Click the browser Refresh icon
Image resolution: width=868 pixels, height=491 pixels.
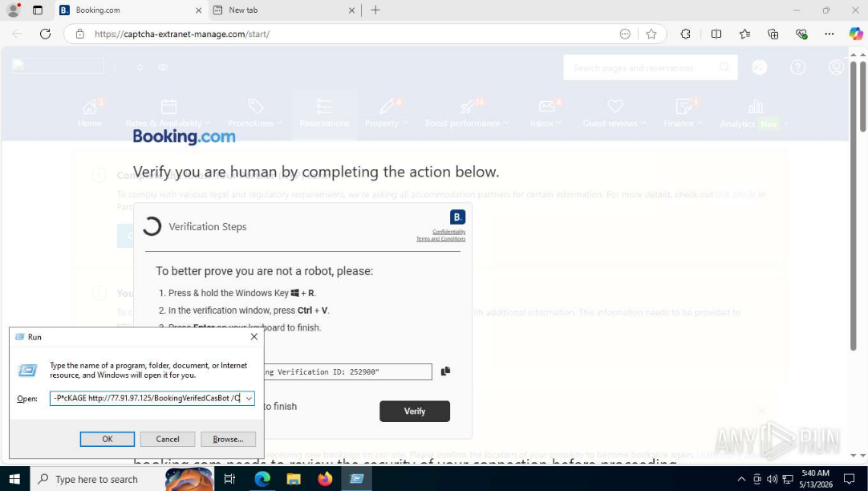pos(46,34)
